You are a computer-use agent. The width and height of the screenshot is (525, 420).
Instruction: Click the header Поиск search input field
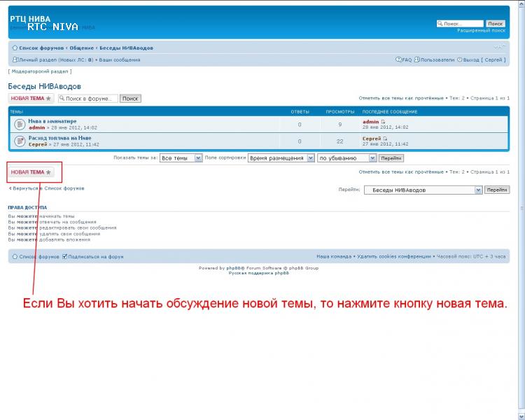click(x=460, y=24)
